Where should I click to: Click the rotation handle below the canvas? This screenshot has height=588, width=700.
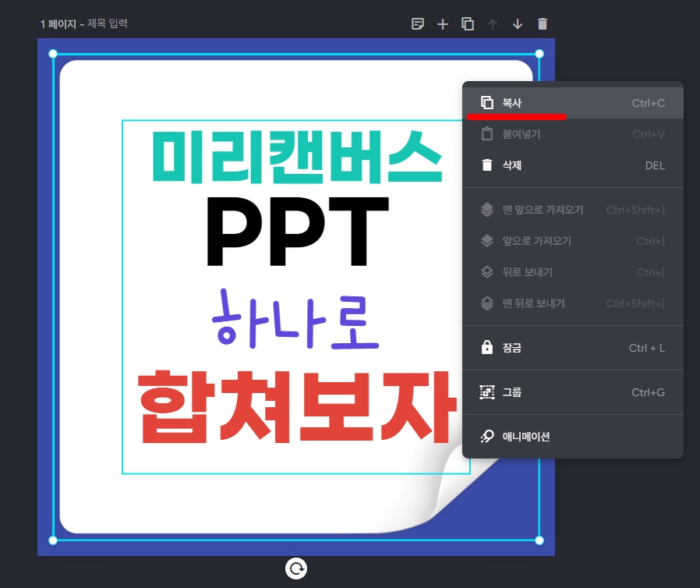coord(295,568)
